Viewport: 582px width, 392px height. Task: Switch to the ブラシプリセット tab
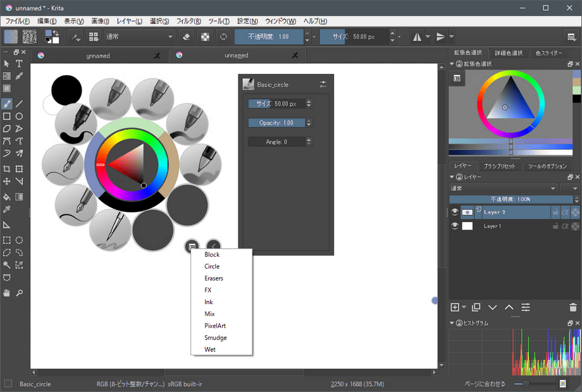point(500,166)
